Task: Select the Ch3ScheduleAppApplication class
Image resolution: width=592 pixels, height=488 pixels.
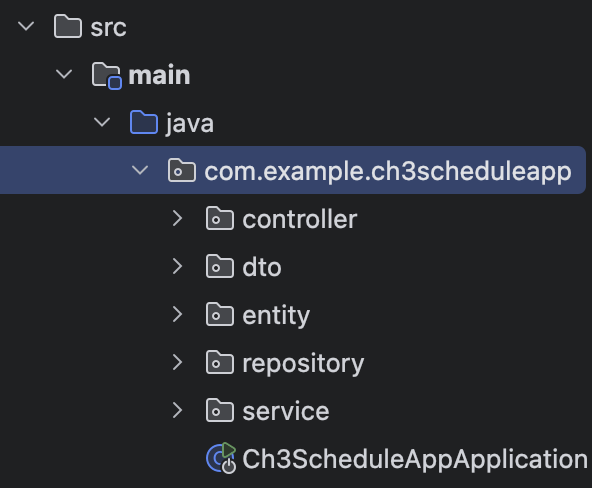Action: 415,459
